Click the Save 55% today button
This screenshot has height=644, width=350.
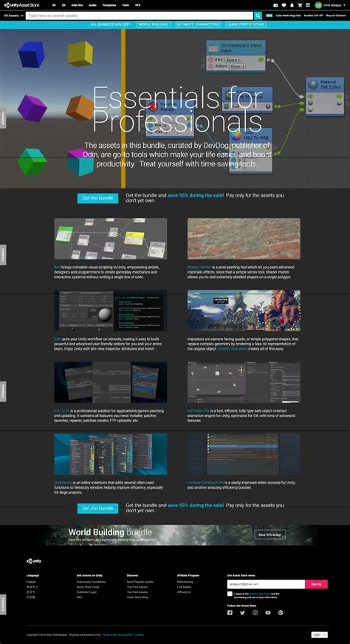pyautogui.click(x=270, y=535)
